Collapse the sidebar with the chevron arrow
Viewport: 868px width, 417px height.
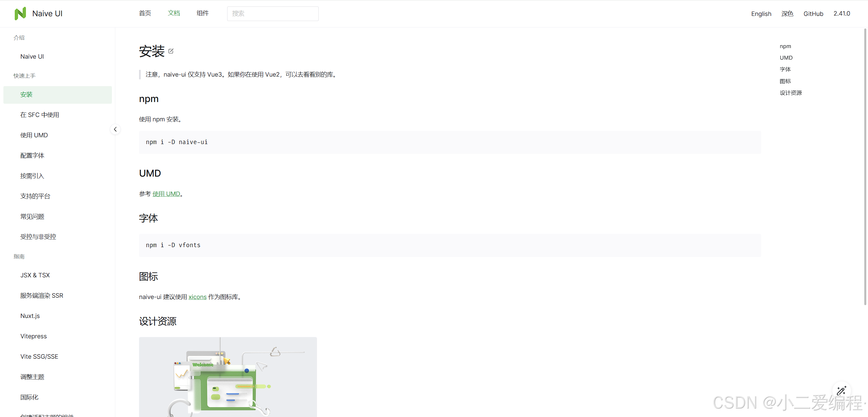tap(115, 130)
